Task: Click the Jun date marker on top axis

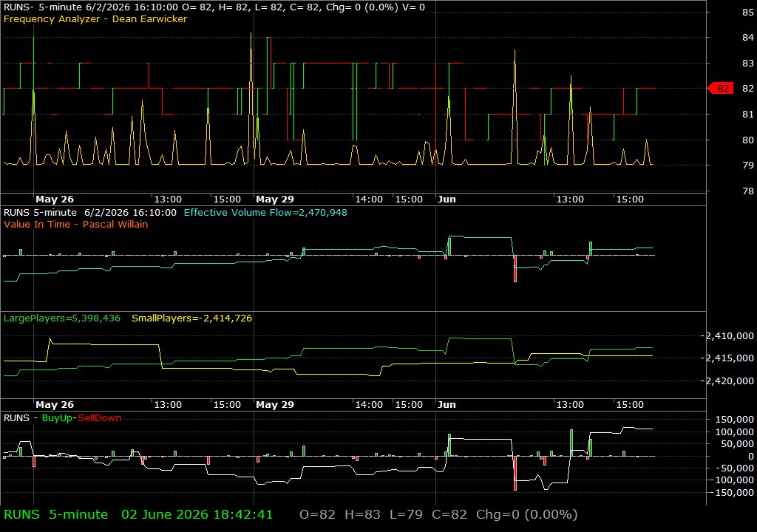Action: 447,199
